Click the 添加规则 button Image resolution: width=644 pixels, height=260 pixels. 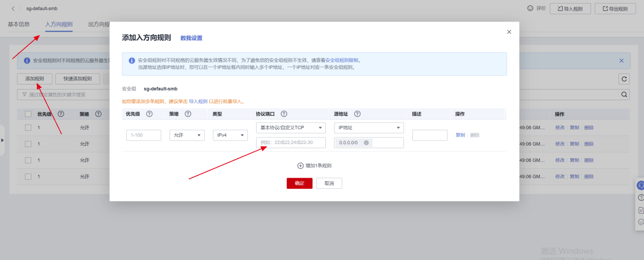coord(35,79)
